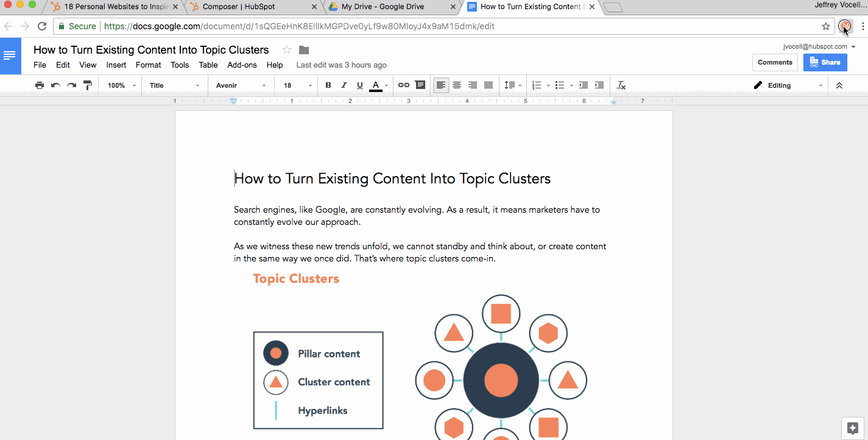The image size is (868, 440).
Task: Clear formatting with the Tx icon
Action: tap(621, 85)
